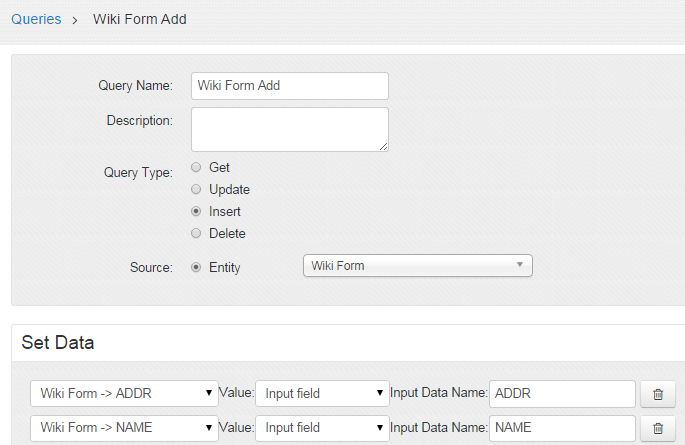Open the Value dropdown for ADDR row
The image size is (685, 445).
(x=322, y=393)
